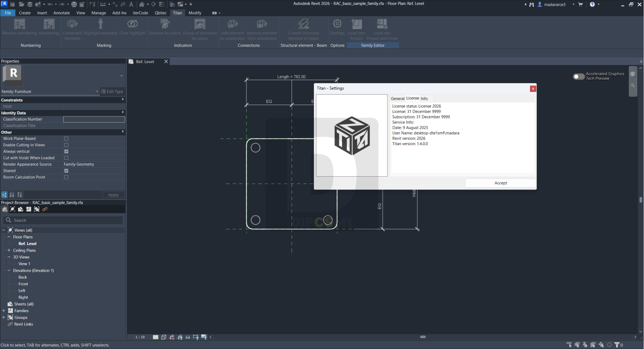
Task: Select Sheets (all) in Project Browser
Action: tap(24, 304)
